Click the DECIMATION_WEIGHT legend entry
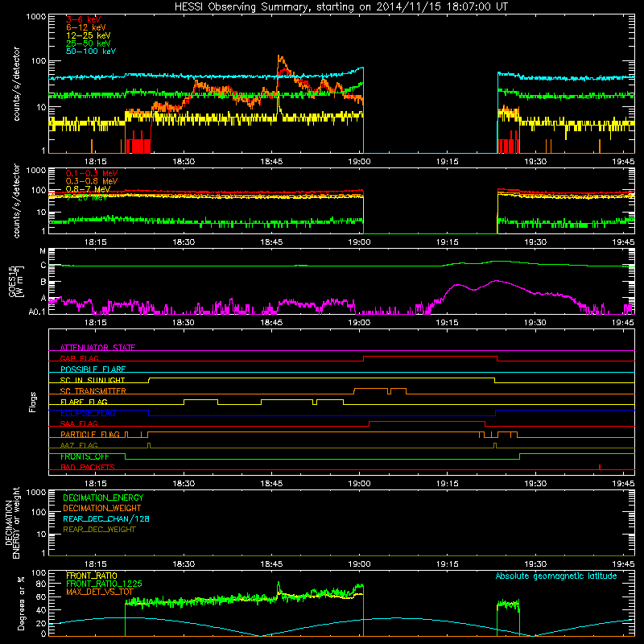 (102, 508)
